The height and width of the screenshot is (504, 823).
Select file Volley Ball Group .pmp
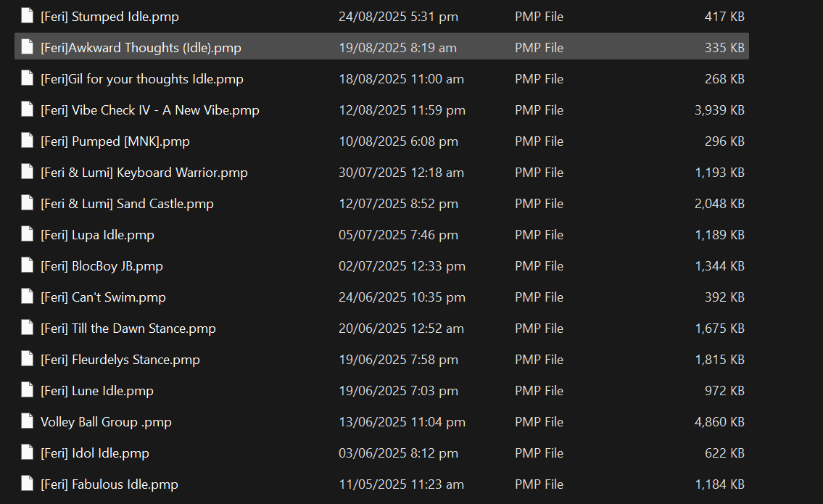(106, 422)
